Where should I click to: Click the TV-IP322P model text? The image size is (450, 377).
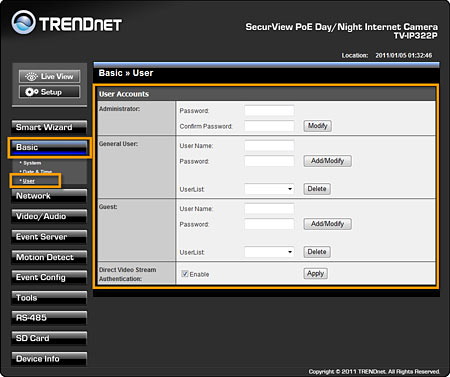click(415, 36)
